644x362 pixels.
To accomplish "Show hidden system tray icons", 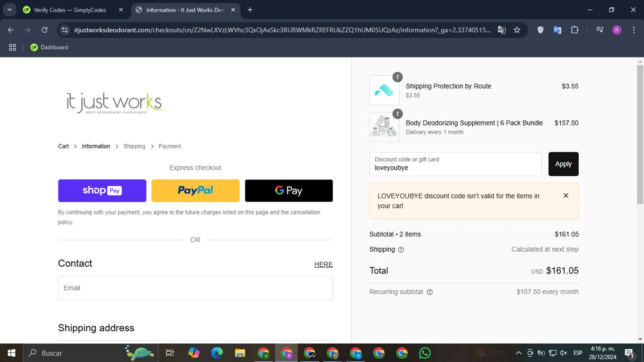I will (x=519, y=353).
